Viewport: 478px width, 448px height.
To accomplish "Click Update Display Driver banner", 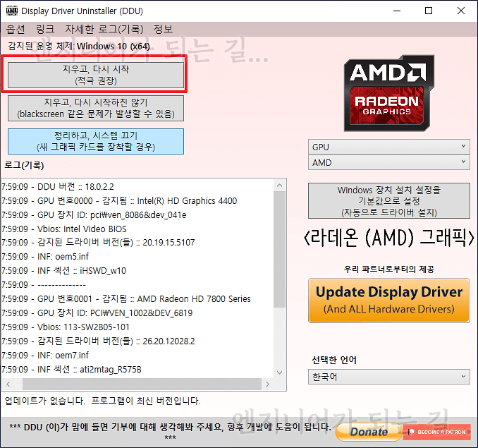I will [389, 301].
